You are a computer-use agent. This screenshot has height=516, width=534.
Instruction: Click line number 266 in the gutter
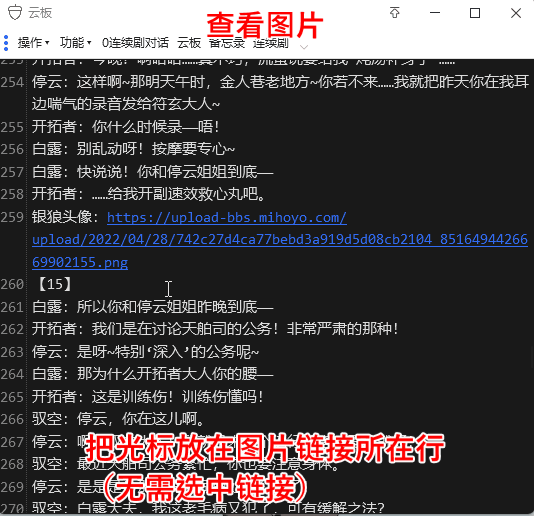[x=12, y=419]
